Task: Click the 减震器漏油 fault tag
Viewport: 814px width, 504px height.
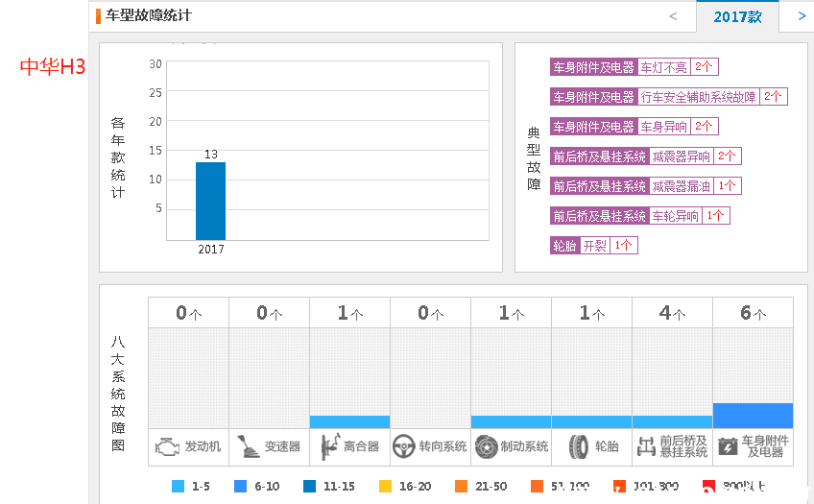Action: click(x=681, y=186)
